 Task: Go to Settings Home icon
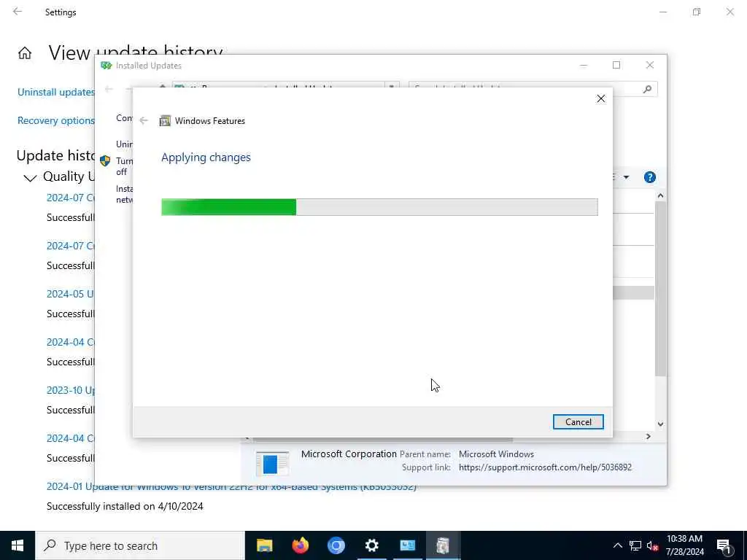tap(25, 52)
